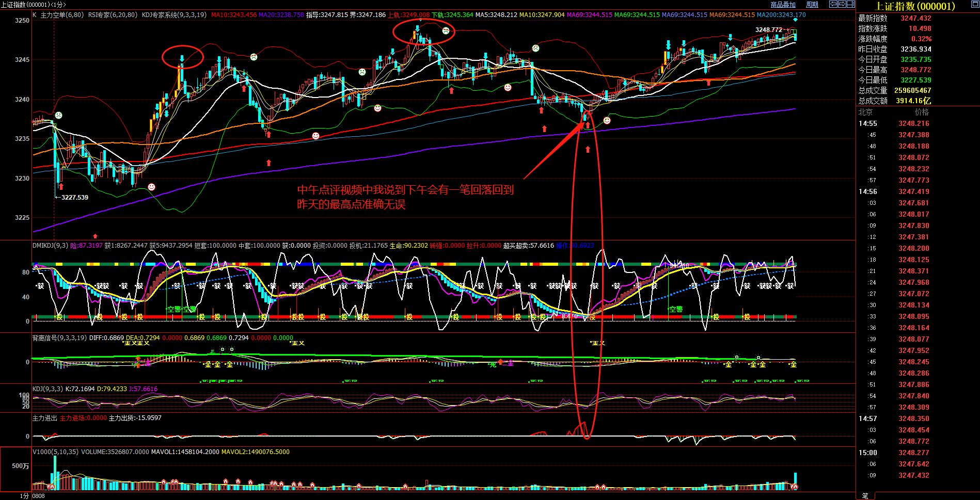
Task: Click the 超买超卖:57.6616 indicator value
Action: (x=528, y=246)
